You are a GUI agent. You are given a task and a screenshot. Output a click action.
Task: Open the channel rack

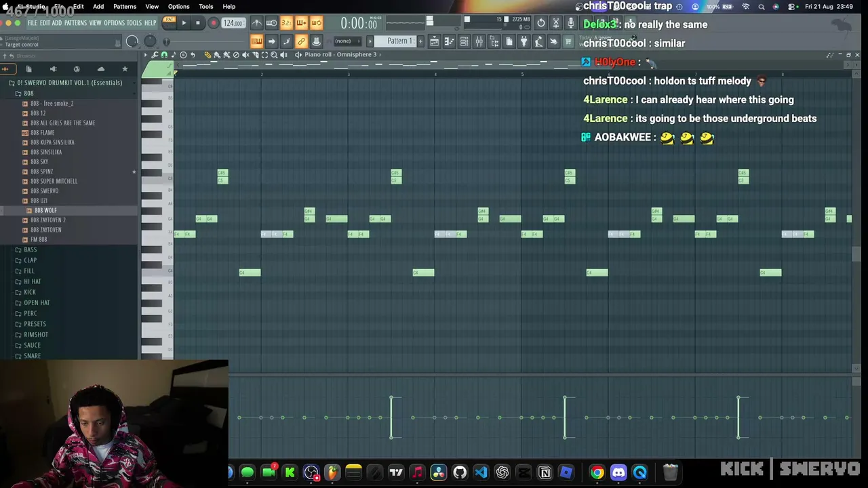click(465, 41)
